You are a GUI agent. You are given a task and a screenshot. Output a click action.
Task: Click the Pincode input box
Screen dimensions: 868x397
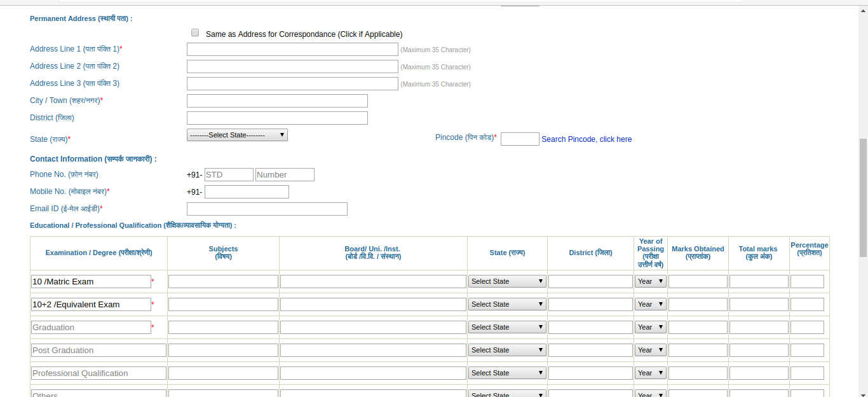pyautogui.click(x=520, y=139)
